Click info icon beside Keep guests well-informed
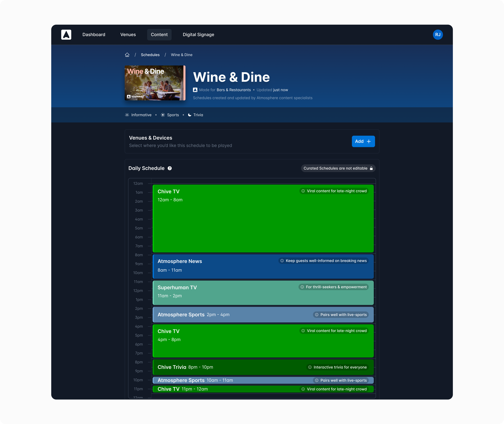Screen dimensions: 504x424 [282, 261]
